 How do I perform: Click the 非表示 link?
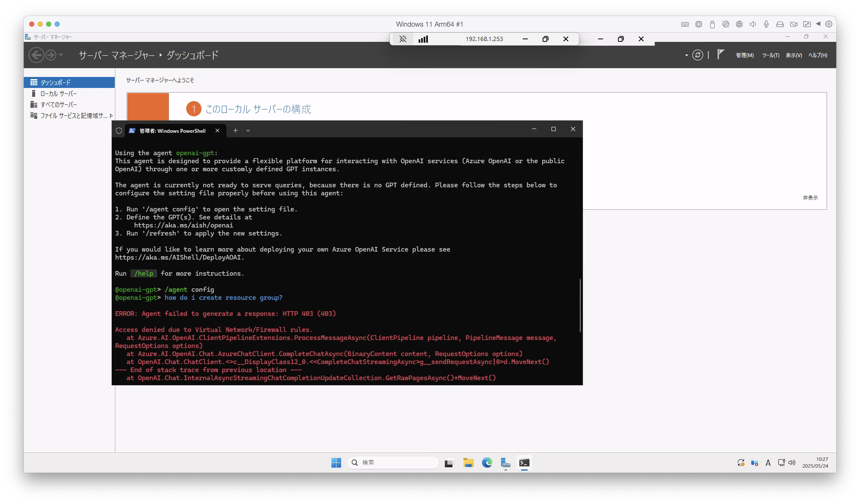(x=810, y=197)
